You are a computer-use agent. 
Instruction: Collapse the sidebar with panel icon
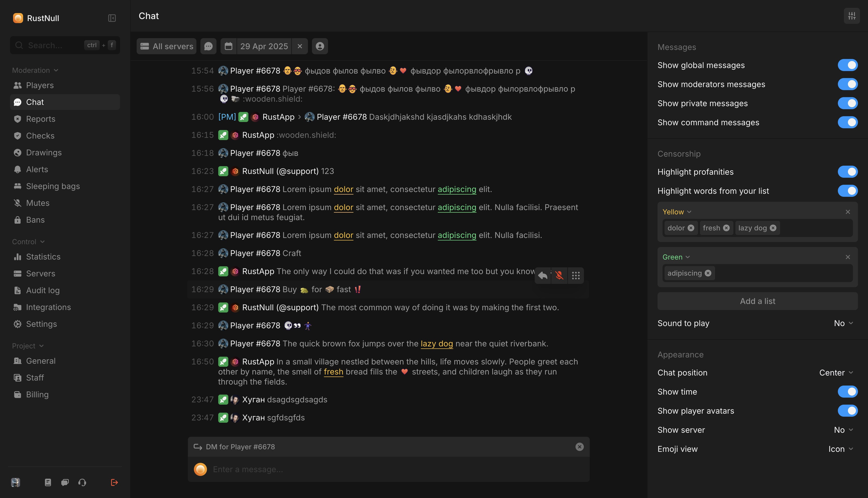click(x=112, y=18)
